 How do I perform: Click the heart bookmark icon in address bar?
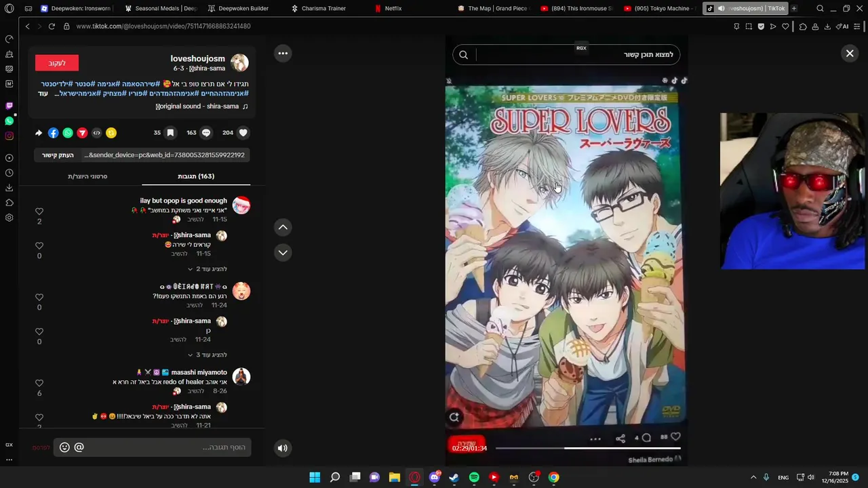(785, 26)
